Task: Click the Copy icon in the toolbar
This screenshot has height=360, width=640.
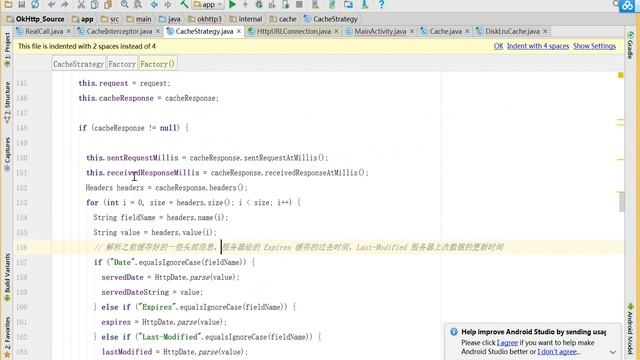Action: point(94,4)
